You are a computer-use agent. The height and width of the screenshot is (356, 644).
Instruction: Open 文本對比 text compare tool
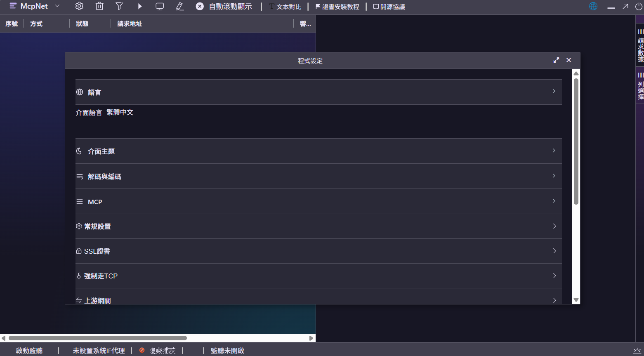pyautogui.click(x=285, y=7)
